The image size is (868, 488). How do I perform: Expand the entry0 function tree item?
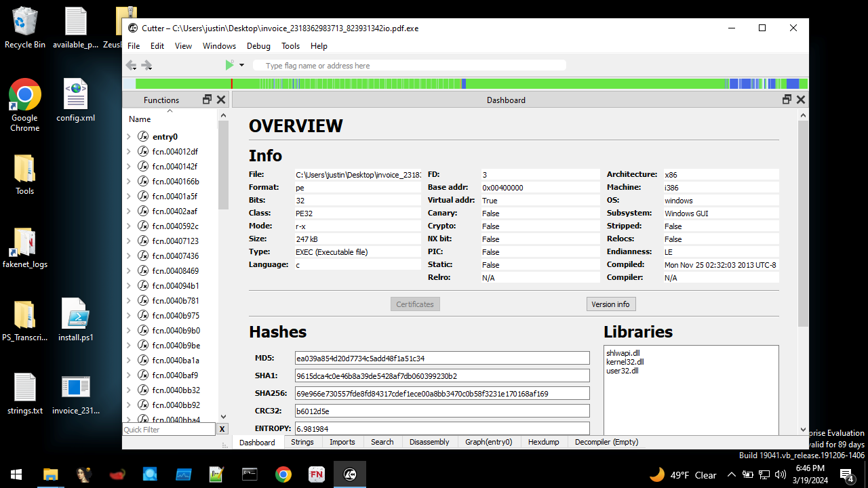pos(129,137)
